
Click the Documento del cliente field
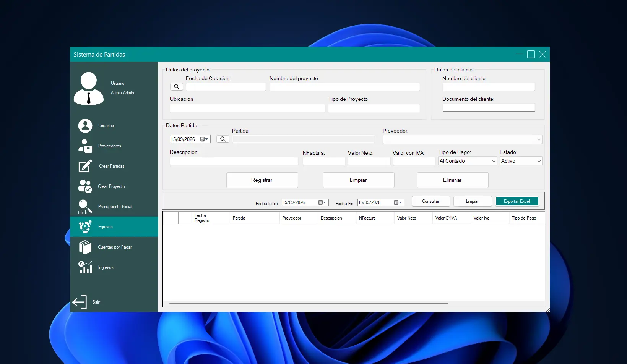click(489, 107)
